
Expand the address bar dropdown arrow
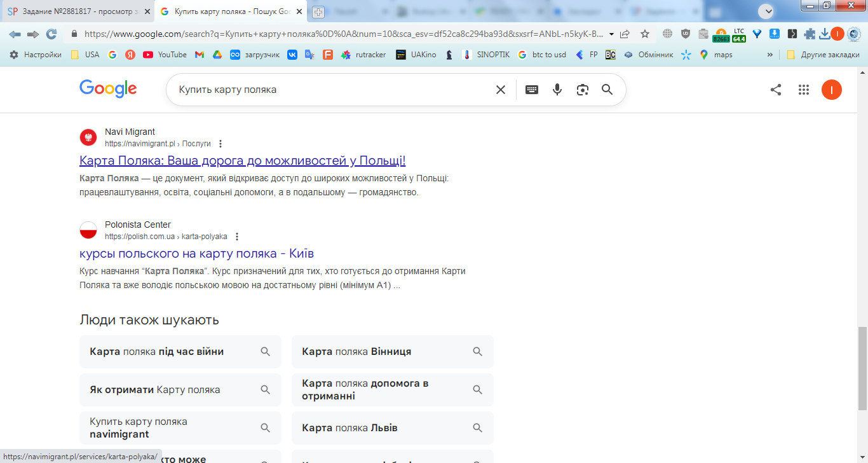(x=611, y=34)
